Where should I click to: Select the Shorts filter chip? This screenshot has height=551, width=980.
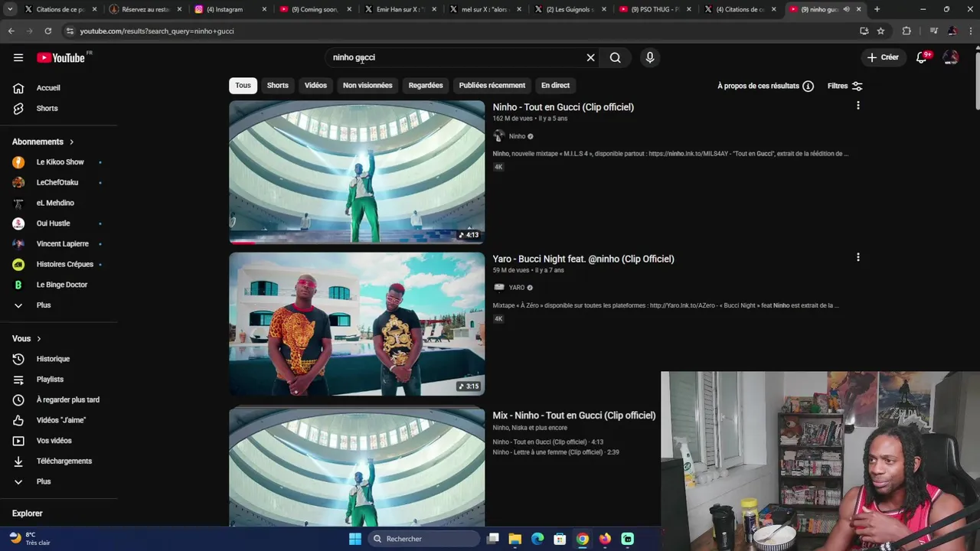[x=277, y=86]
